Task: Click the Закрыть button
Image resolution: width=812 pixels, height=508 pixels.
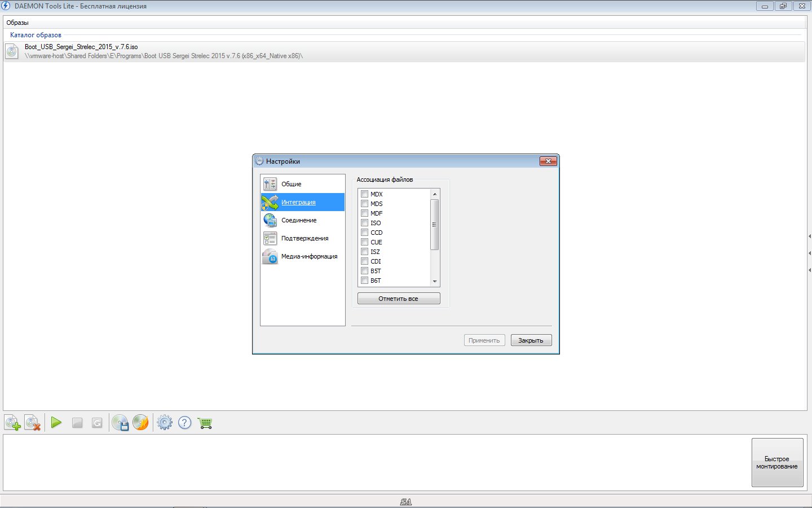Action: 531,340
